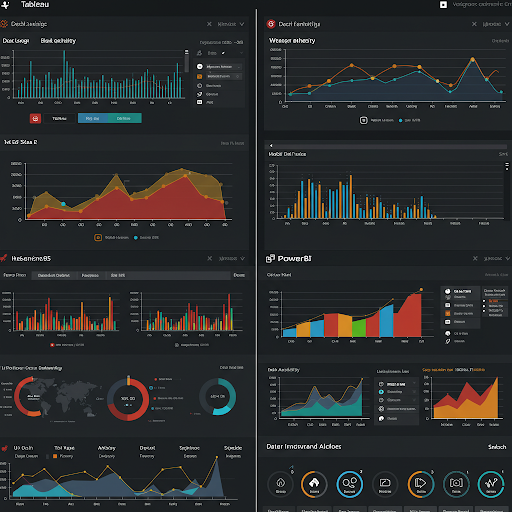Image resolution: width=512 pixels, height=512 pixels.
Task: Click the teal button below the teal bar chart
Action: [x=125, y=118]
